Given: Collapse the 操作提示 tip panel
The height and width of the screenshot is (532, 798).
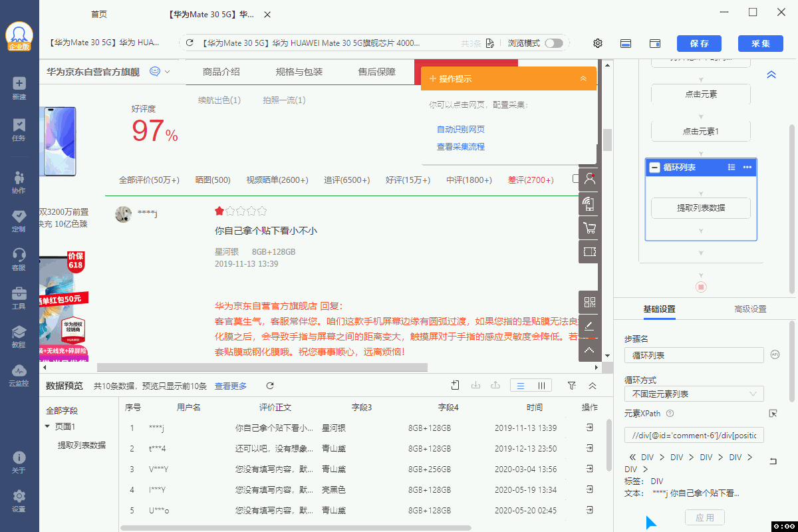Looking at the screenshot, I should (583, 78).
